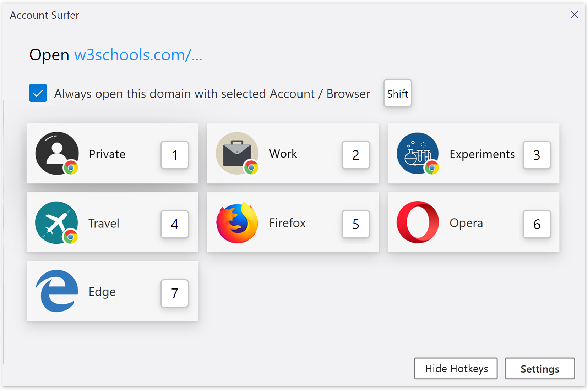Click hotkey badge 3 for Experiments
This screenshot has width=588, height=391.
537,155
